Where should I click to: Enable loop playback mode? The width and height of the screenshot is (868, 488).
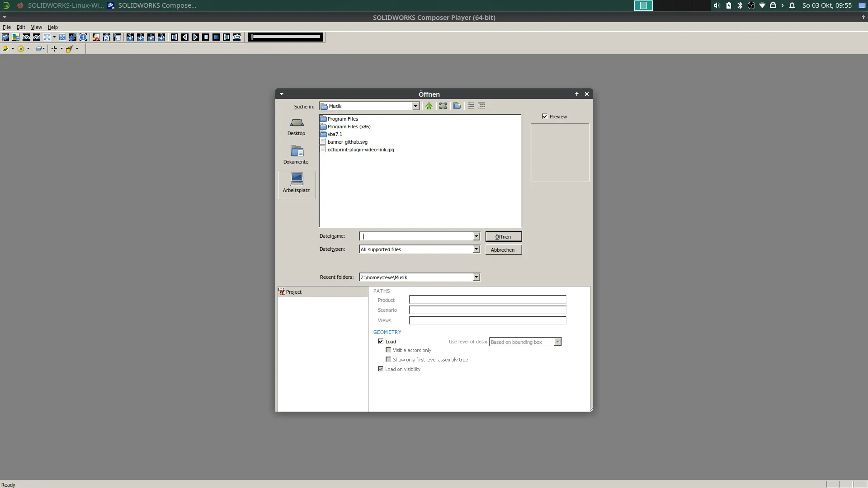[x=237, y=37]
